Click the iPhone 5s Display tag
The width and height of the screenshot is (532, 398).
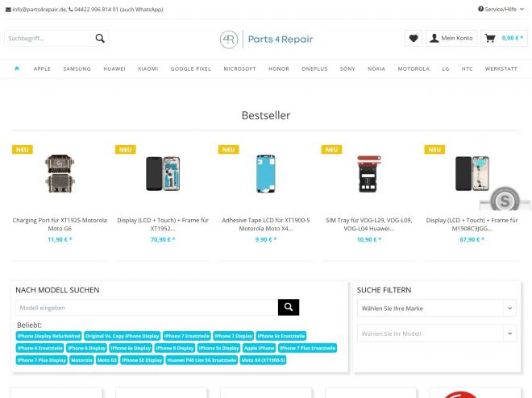tap(218, 348)
